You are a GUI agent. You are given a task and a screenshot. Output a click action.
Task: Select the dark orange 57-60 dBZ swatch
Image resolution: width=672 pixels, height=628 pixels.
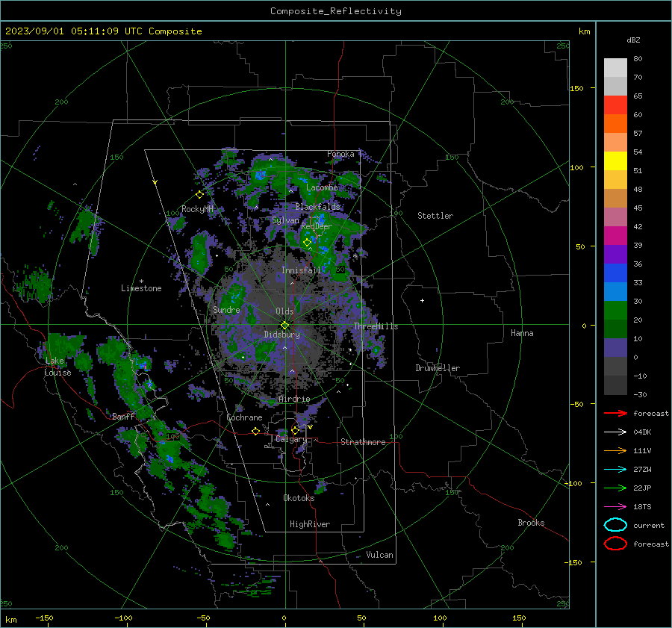pos(615,124)
